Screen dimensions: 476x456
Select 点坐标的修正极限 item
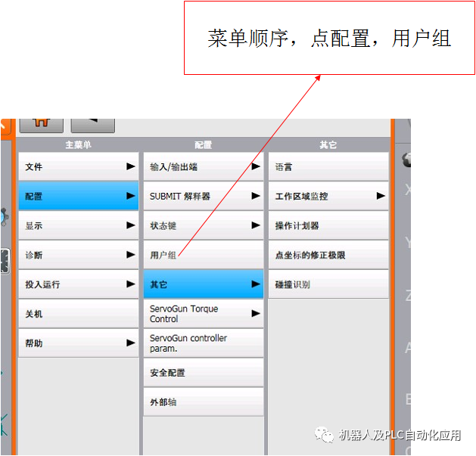(x=328, y=255)
